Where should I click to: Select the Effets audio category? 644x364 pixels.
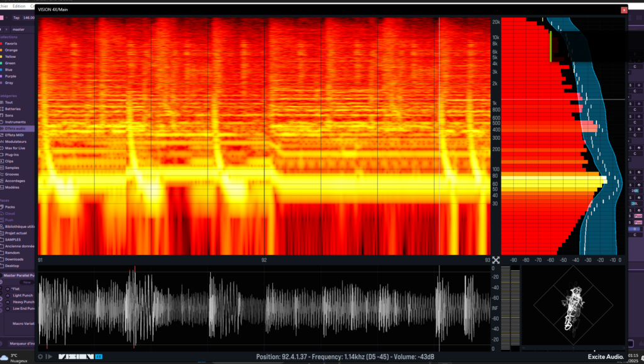coord(16,128)
